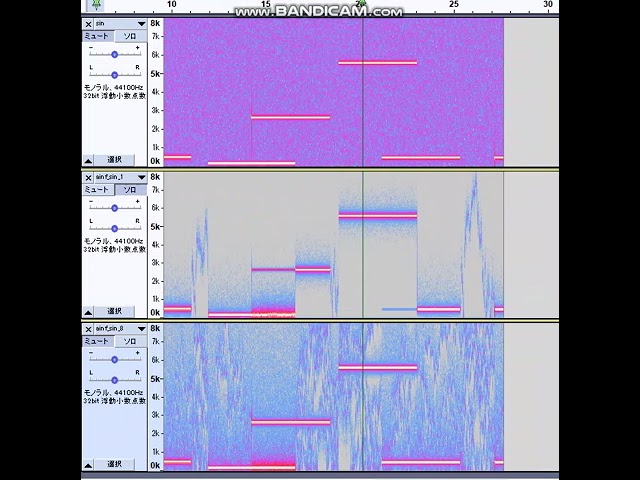Click the pan slider knob on sinf_sin_1 track
Screen dimensions: 640x480
[x=115, y=228]
